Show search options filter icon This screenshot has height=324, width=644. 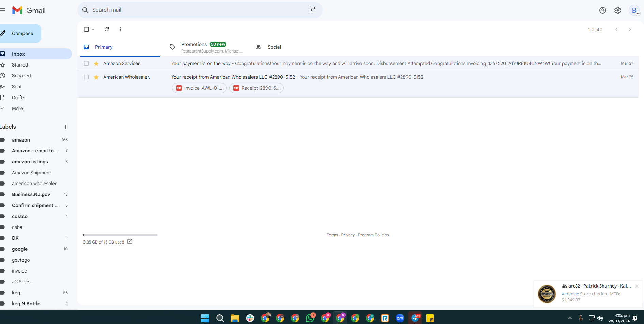[x=313, y=10]
